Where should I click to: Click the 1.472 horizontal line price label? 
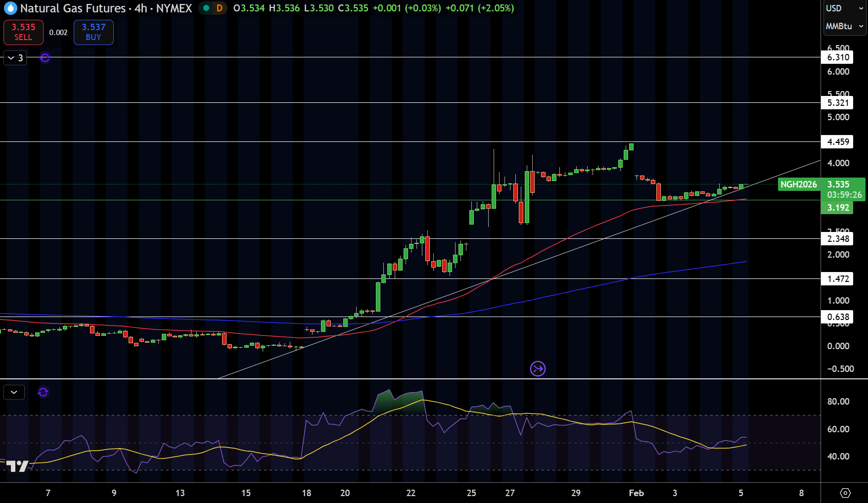(x=837, y=279)
